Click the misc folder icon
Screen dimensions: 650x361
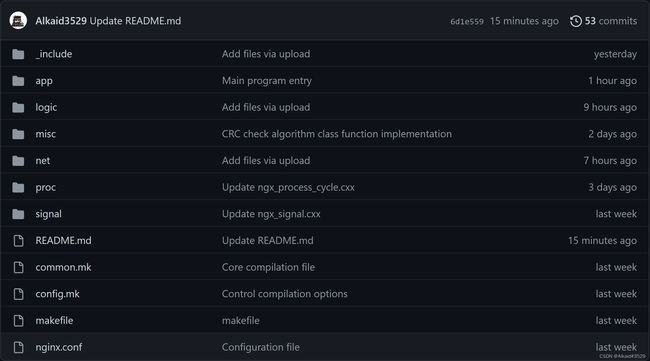click(18, 134)
